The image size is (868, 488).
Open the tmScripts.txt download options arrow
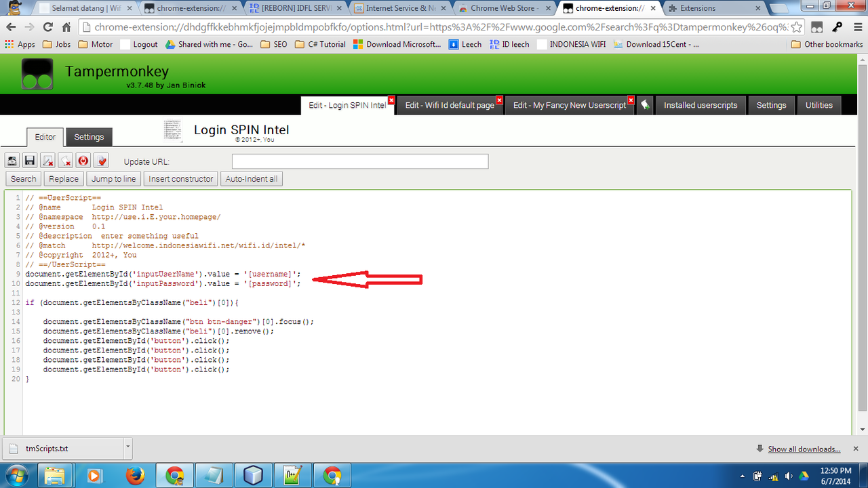127,448
